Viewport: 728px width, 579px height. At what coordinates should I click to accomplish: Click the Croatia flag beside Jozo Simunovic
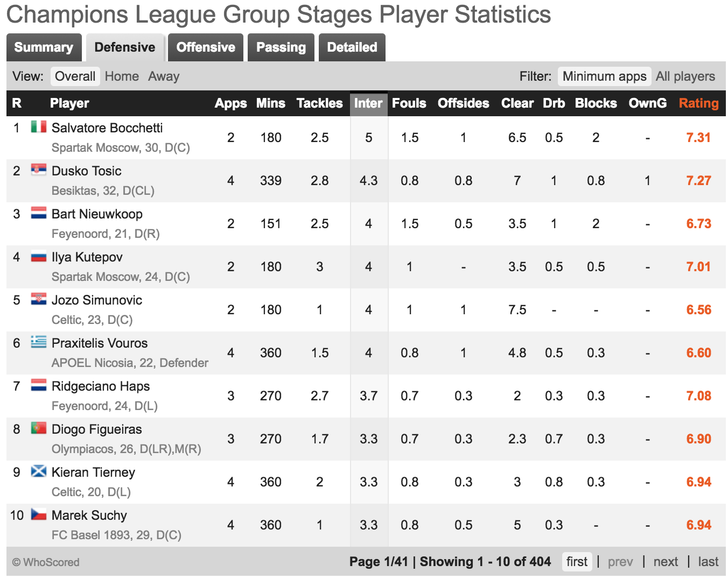(39, 299)
